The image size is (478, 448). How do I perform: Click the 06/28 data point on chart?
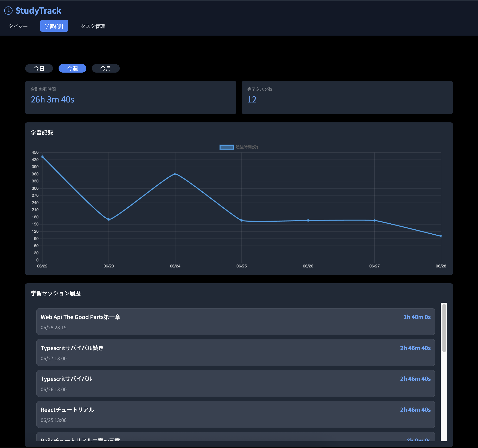click(441, 236)
